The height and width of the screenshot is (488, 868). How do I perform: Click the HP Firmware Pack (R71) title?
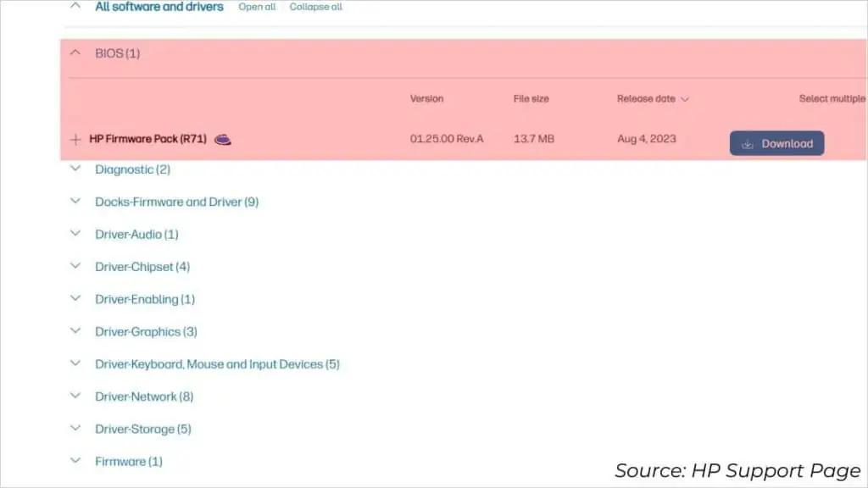(x=147, y=139)
